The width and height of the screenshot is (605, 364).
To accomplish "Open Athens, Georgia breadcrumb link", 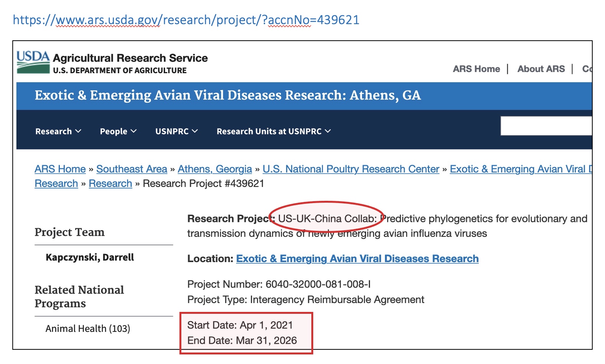I will (x=215, y=169).
